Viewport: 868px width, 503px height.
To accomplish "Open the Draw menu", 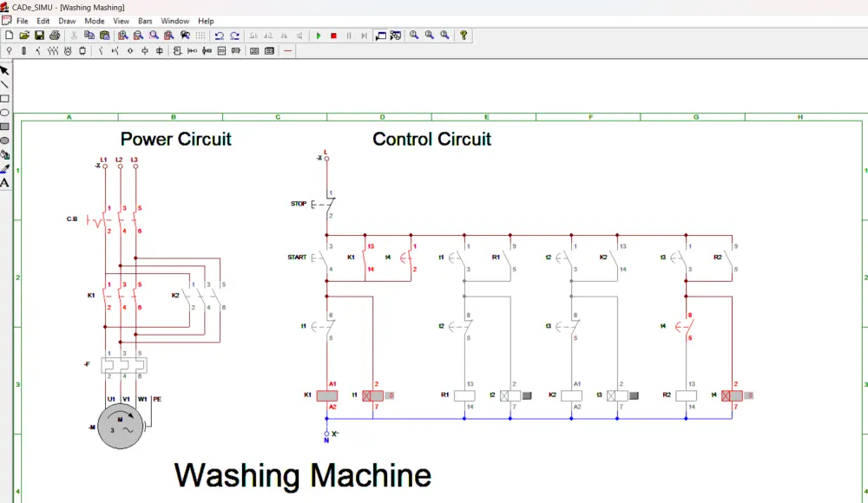I will click(67, 21).
